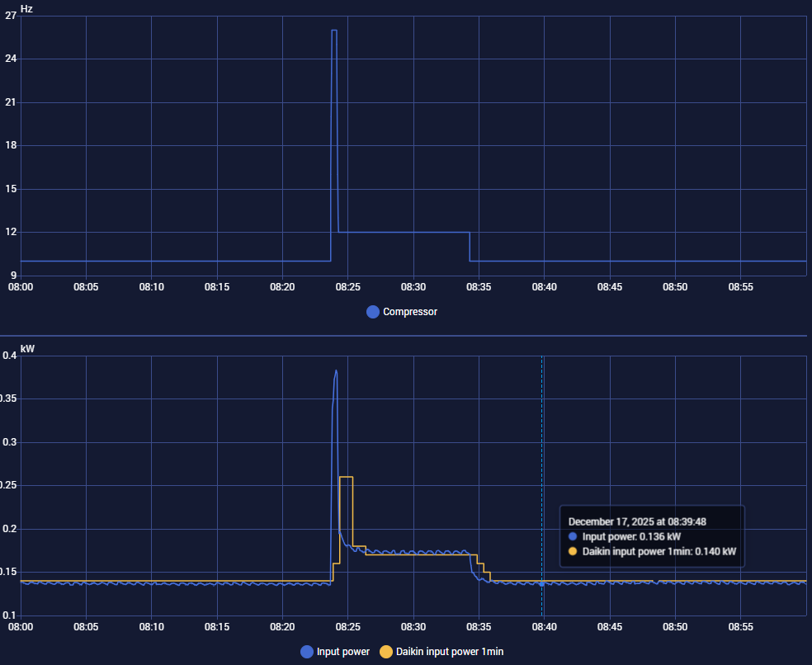This screenshot has width=812, height=665.
Task: Click the 08:40 label on the power chart axis
Action: pyautogui.click(x=545, y=627)
